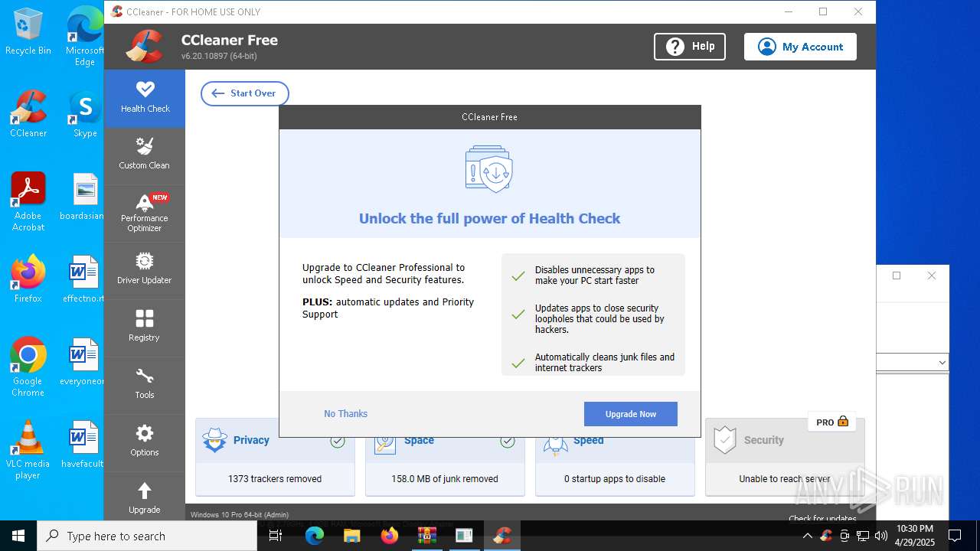Open the CCleaner desktop shortcut

click(x=28, y=114)
